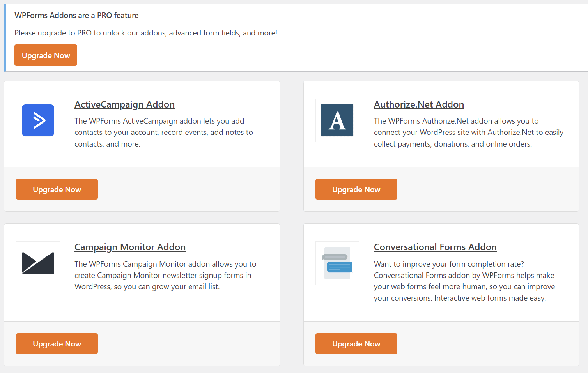
Task: Click Upgrade Now in the PRO notice banner
Action: (46, 55)
